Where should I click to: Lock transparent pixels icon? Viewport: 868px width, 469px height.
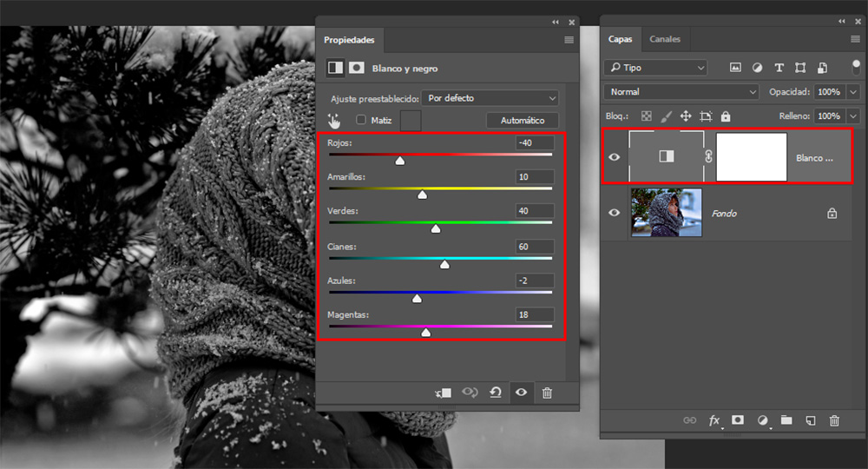tap(646, 116)
